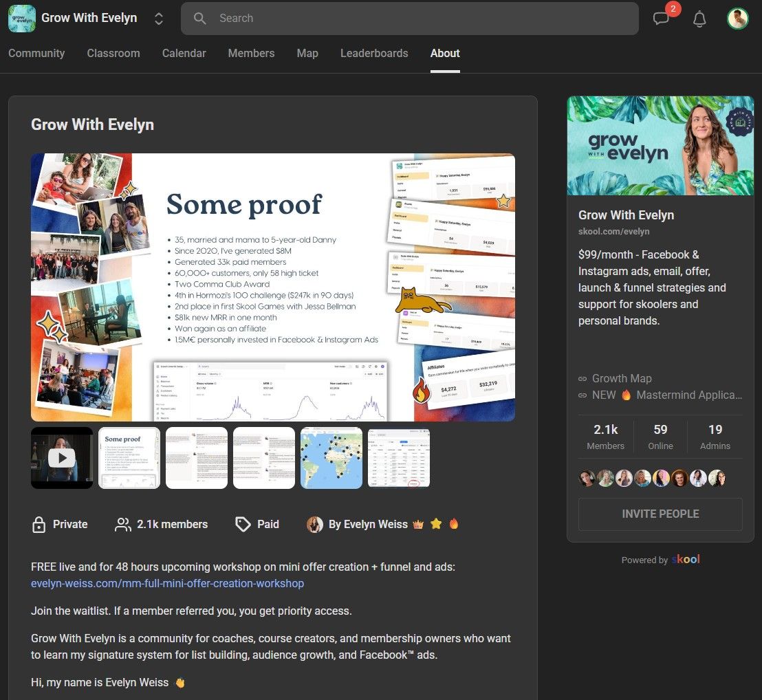Open Evelyn Weiss author avatar
This screenshot has width=762, height=700.
click(315, 525)
